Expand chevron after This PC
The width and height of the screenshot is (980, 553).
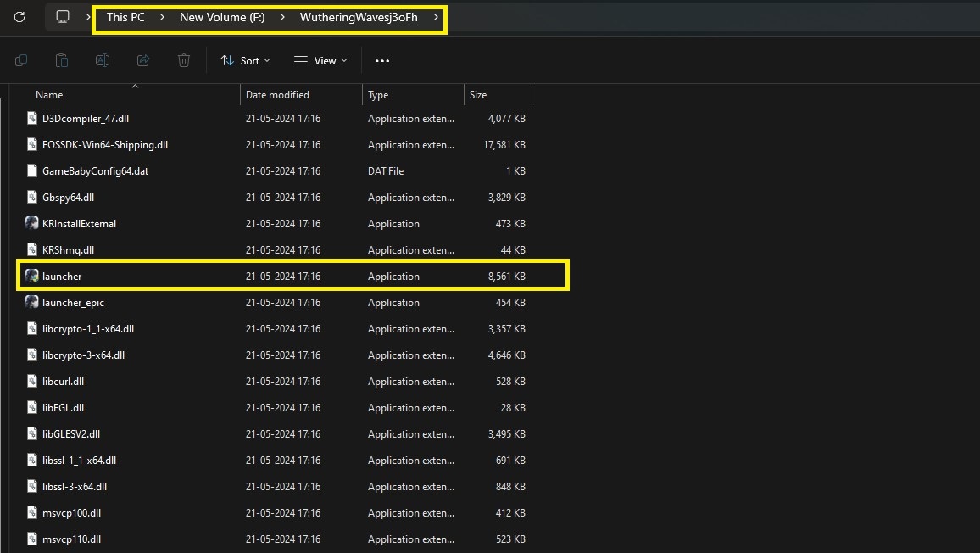point(162,17)
